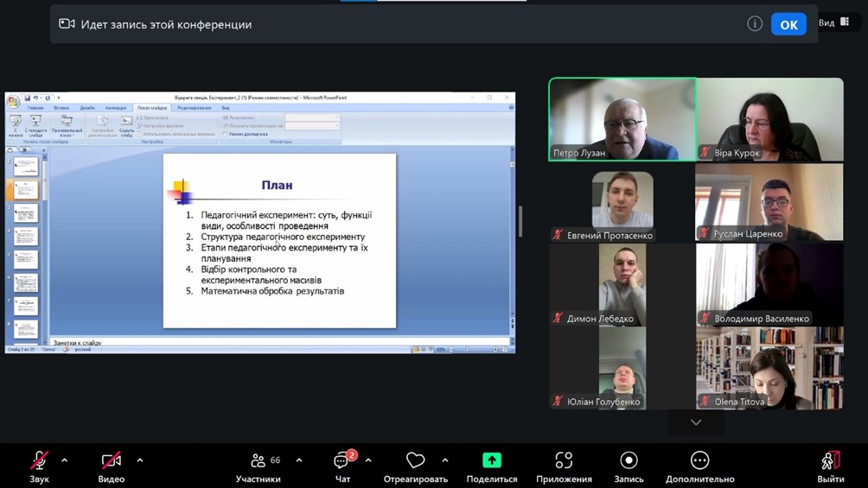This screenshot has height=488, width=868.
Task: Select Петро Лузан's video tile
Action: [x=622, y=119]
